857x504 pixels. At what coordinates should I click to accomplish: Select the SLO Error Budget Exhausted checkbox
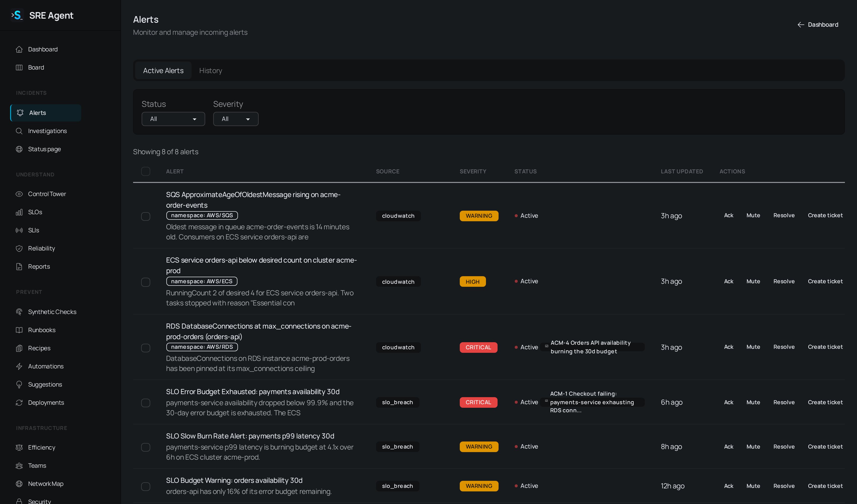click(145, 403)
